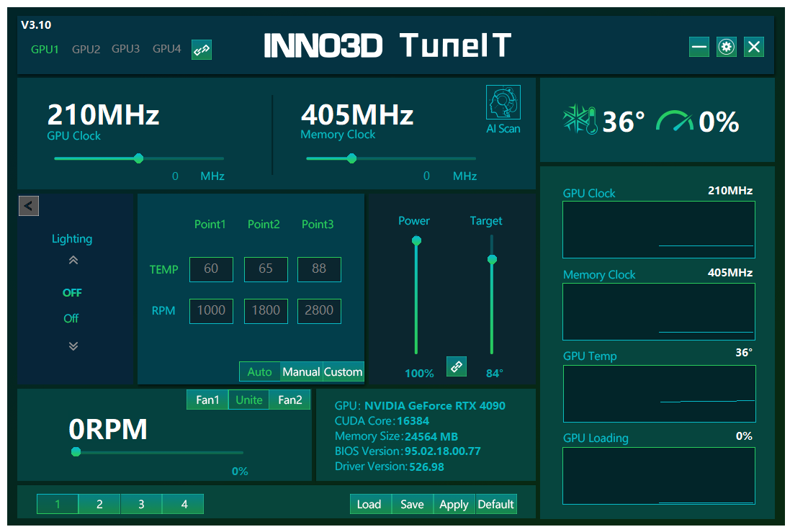Image resolution: width=790 pixels, height=532 pixels.
Task: Click the 405MHz Memory Clock readout
Action: [x=357, y=115]
